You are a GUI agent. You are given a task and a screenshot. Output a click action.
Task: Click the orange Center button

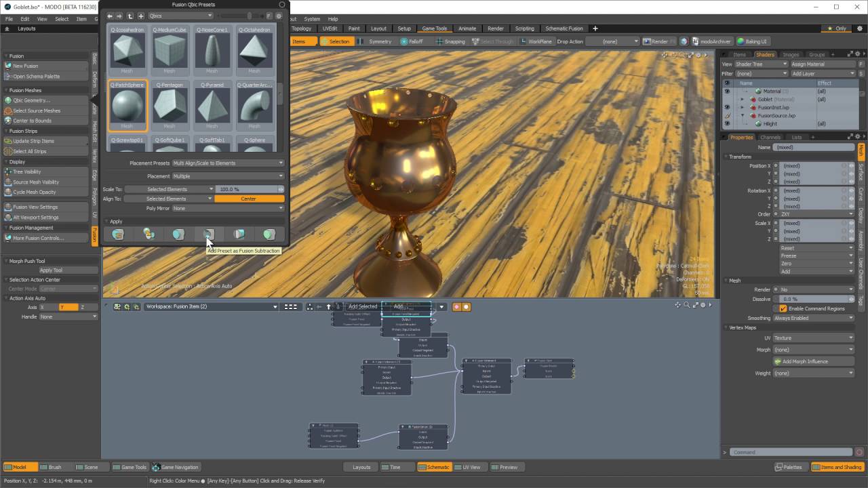(249, 199)
